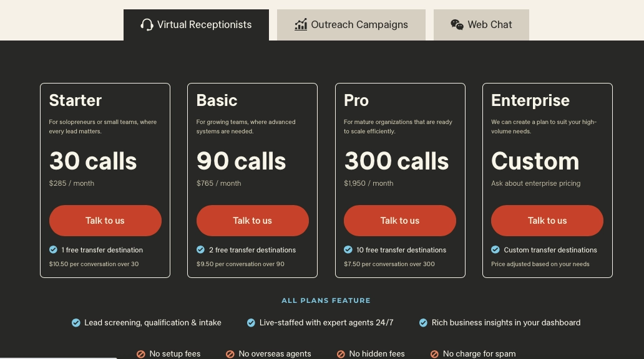Click the Enterprise plan heading
Viewport: 644px width, 359px height.
pyautogui.click(x=530, y=100)
